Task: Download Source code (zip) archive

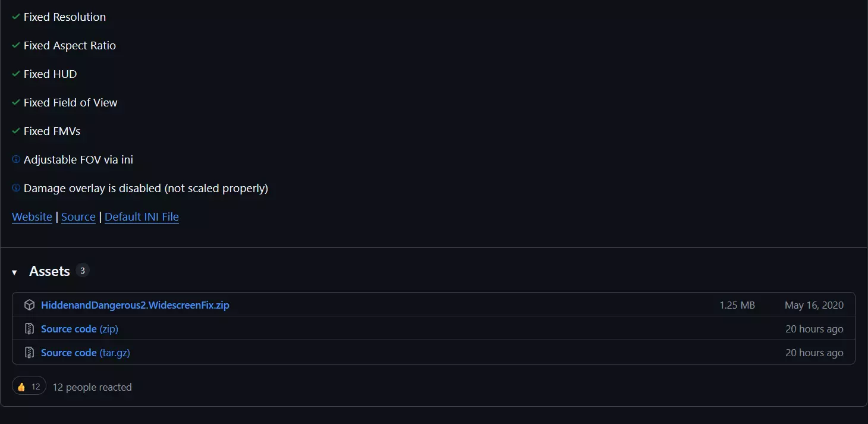Action: pyautogui.click(x=80, y=329)
